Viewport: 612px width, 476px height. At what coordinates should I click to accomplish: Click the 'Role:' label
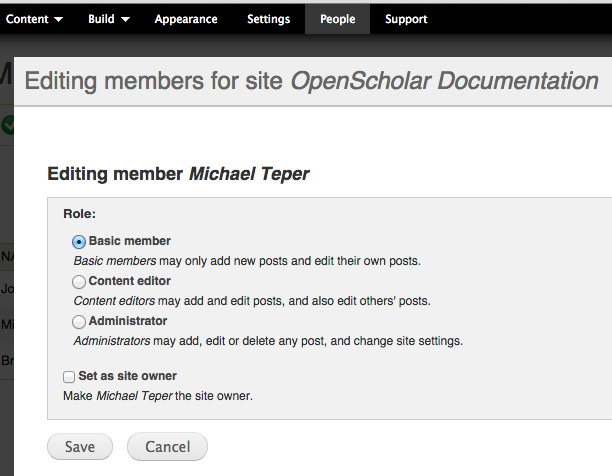click(x=80, y=214)
